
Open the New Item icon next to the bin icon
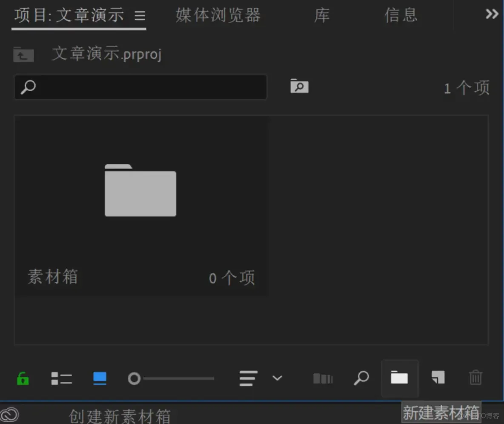(x=438, y=378)
